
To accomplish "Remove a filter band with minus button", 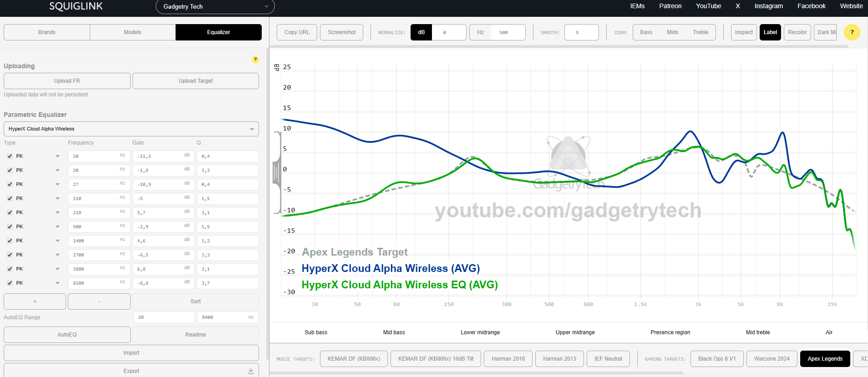I will [x=99, y=302].
